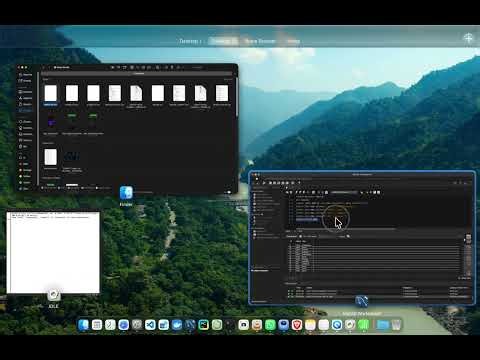The height and width of the screenshot is (360, 480).
Task: Open WhatsApp from the Dock
Action: pos(270,325)
